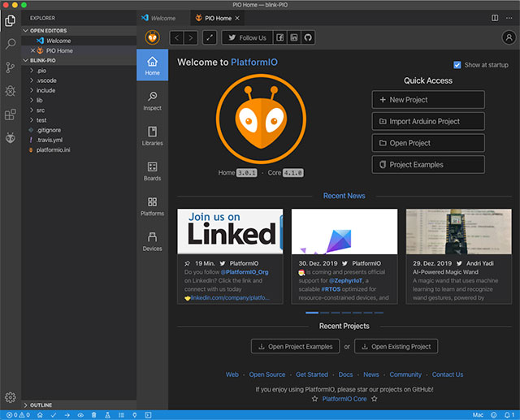The width and height of the screenshot is (520, 420).
Task: Open PIO Inspect in sidebar
Action: pos(152,101)
